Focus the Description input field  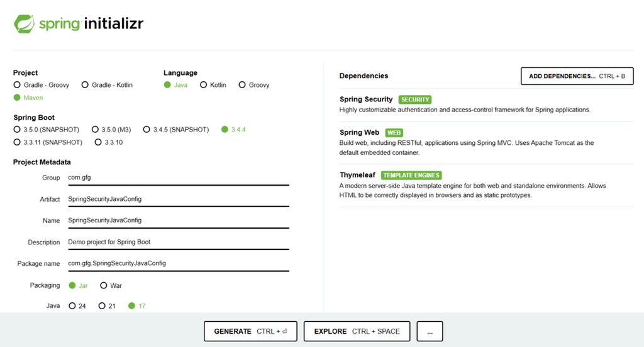[179, 242]
